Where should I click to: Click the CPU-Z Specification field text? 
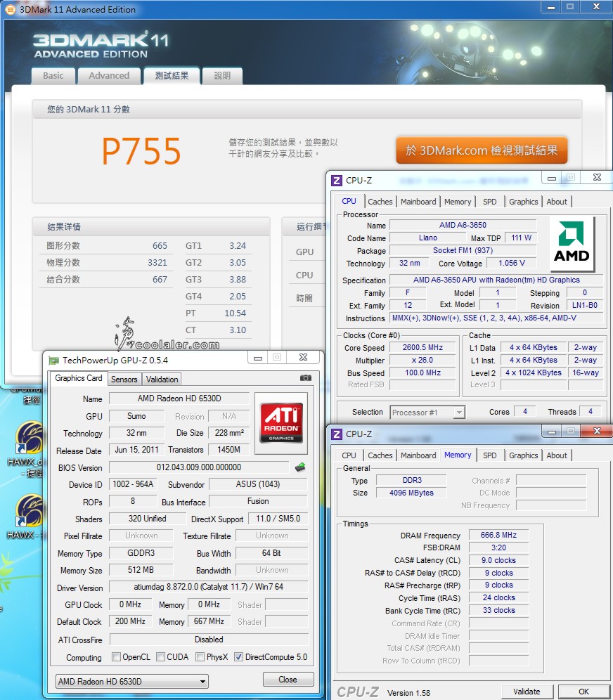tap(496, 280)
